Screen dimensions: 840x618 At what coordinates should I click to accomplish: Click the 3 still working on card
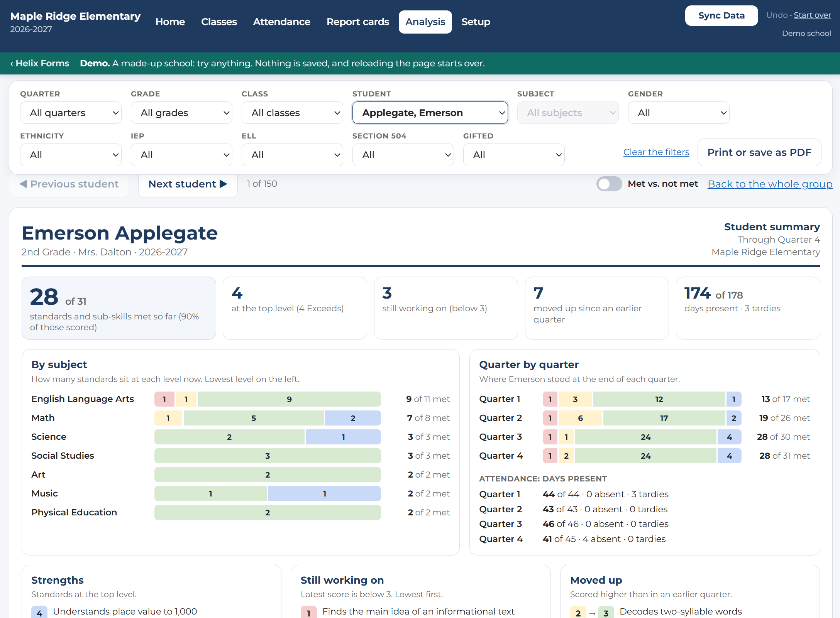446,308
